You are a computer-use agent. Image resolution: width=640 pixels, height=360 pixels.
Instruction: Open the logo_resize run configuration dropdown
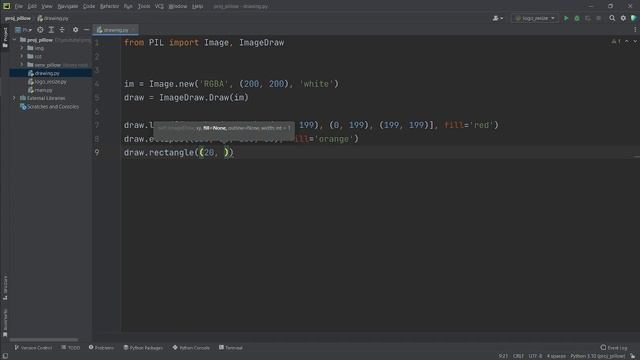[x=535, y=18]
